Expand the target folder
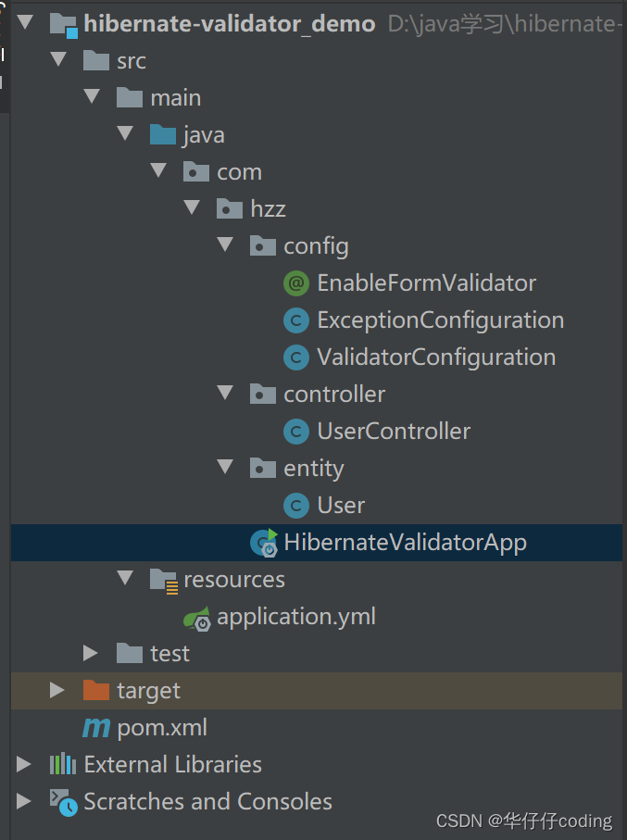 57,691
